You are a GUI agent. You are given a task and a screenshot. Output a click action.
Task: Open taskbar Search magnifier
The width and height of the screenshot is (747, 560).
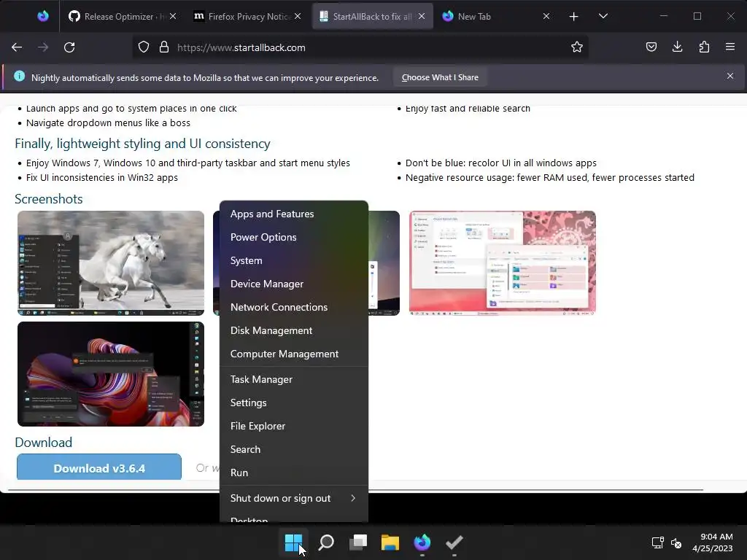pyautogui.click(x=326, y=542)
